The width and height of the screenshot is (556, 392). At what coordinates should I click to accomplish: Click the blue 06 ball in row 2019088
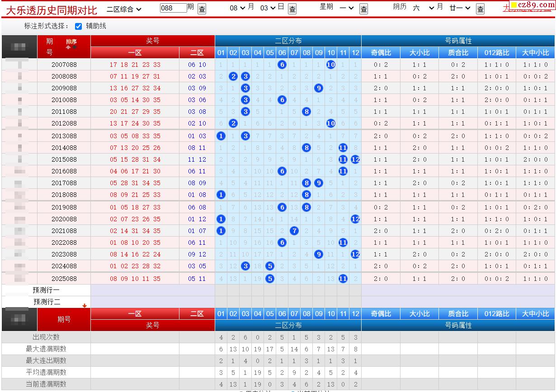point(282,207)
